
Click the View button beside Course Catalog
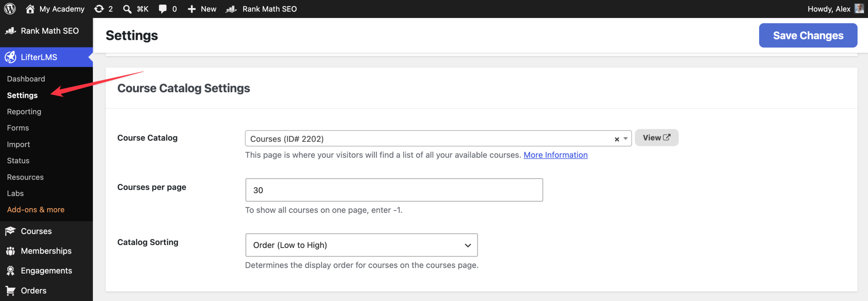tap(656, 137)
